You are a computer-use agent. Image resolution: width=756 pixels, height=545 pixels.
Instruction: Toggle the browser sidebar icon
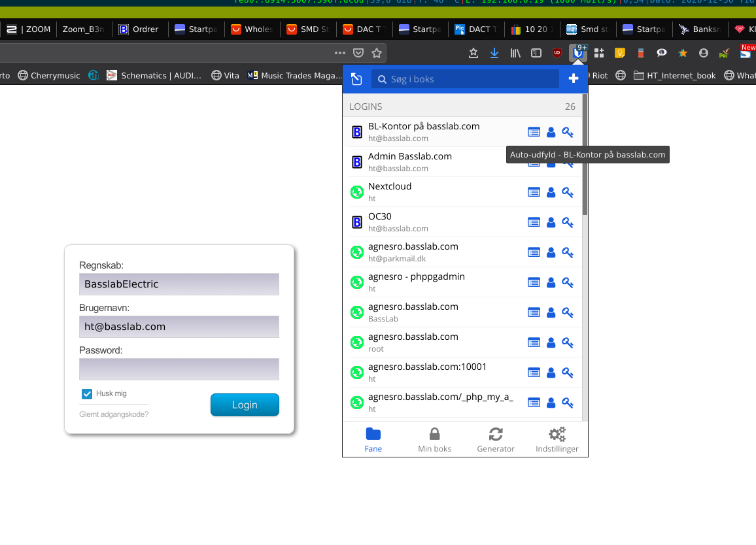click(x=536, y=53)
